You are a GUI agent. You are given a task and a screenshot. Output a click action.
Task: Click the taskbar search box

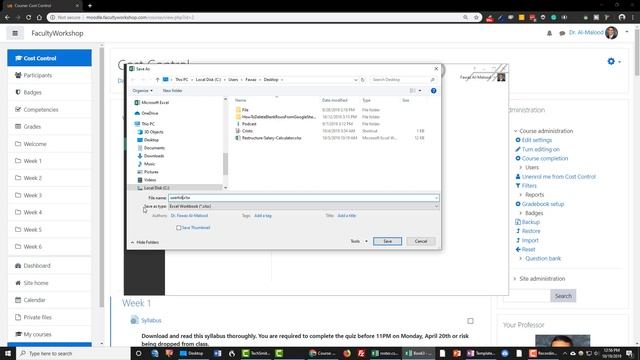click(x=73, y=353)
